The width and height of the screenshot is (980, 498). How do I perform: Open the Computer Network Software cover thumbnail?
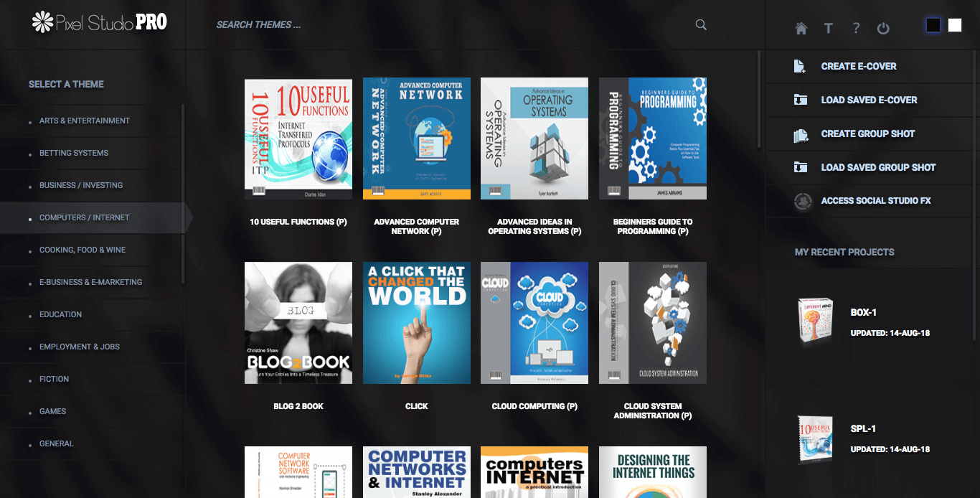(x=298, y=472)
